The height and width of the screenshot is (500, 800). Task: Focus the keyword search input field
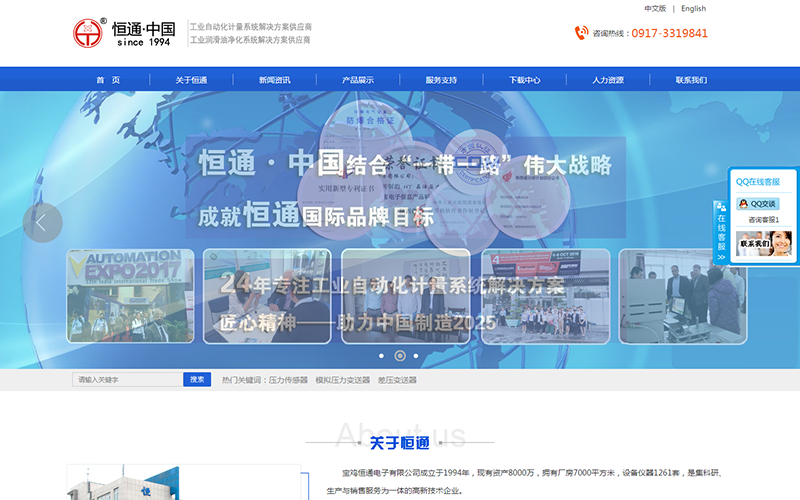point(128,380)
